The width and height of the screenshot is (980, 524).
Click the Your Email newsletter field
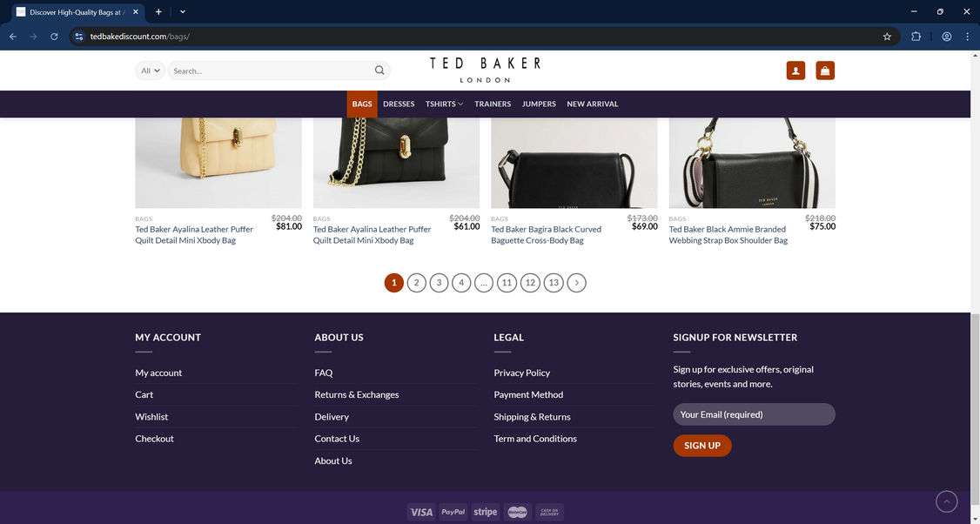754,414
